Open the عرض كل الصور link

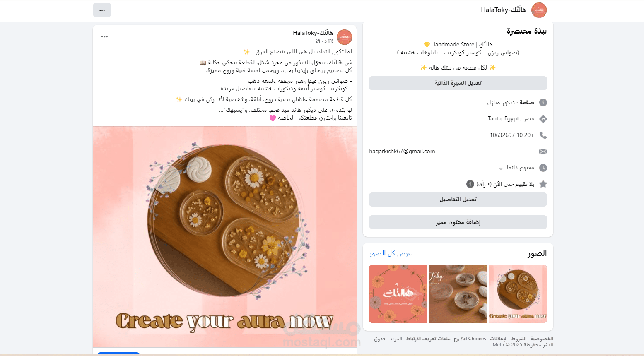(x=390, y=253)
